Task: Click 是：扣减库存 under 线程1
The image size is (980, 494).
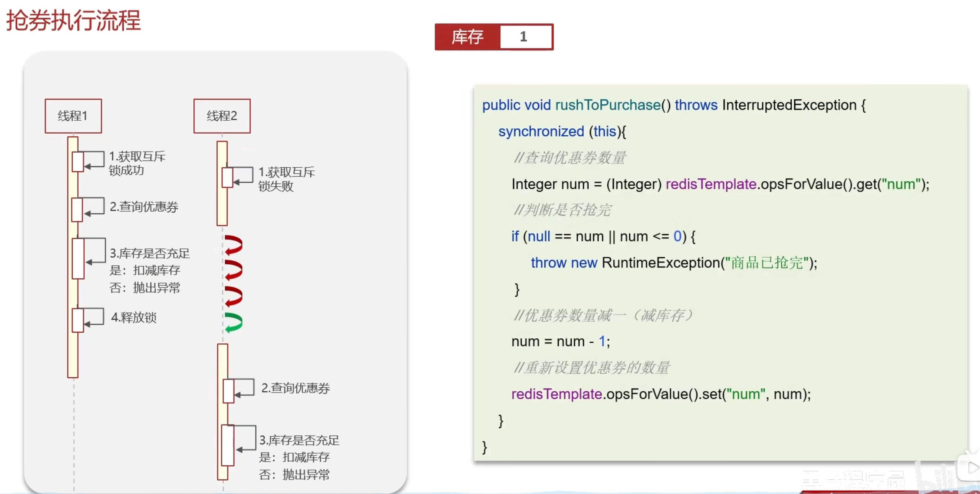Action: [x=145, y=270]
